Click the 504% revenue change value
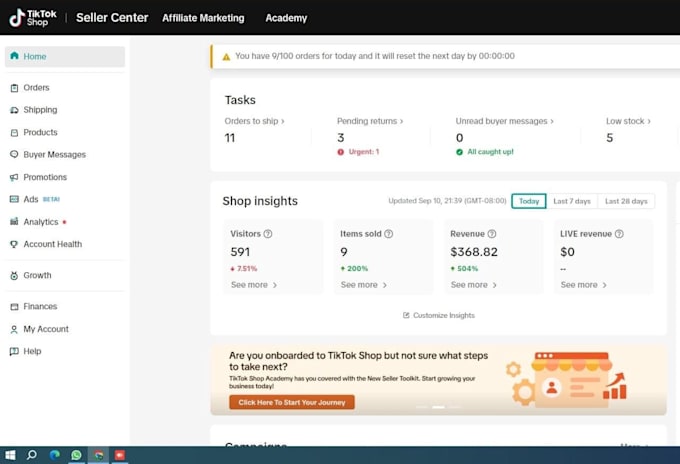 [468, 268]
